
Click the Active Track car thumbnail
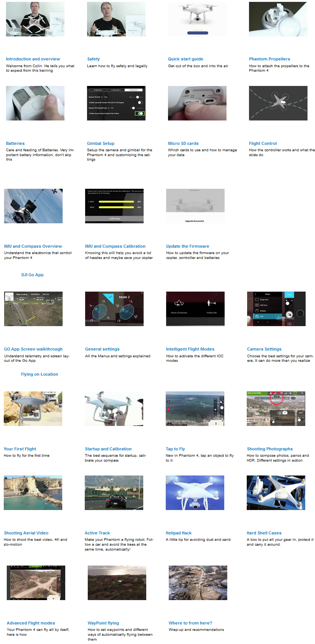114,493
